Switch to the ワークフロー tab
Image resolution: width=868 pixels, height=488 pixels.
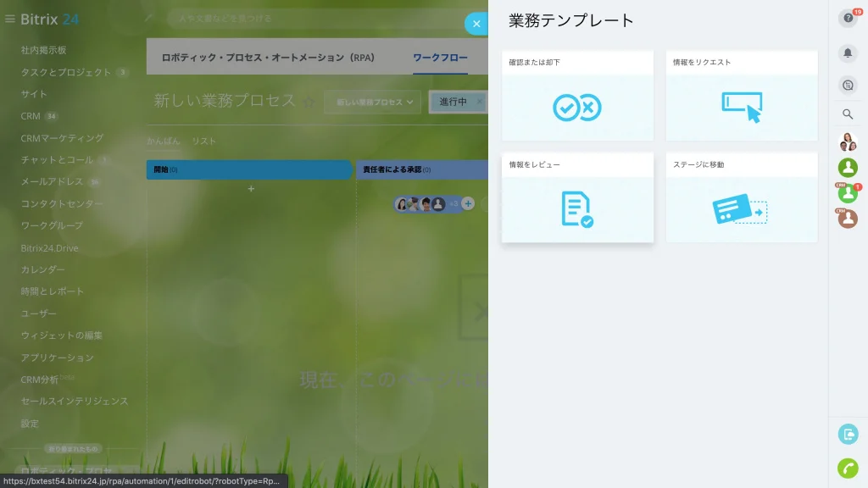(x=440, y=57)
